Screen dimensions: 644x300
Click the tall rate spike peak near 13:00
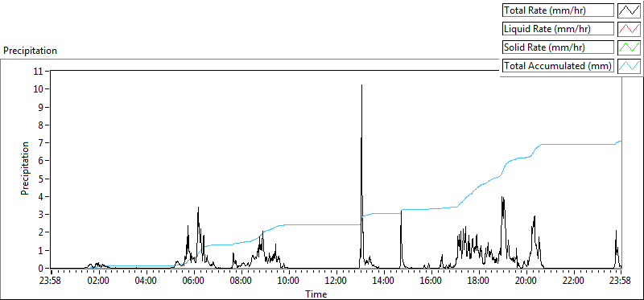361,85
